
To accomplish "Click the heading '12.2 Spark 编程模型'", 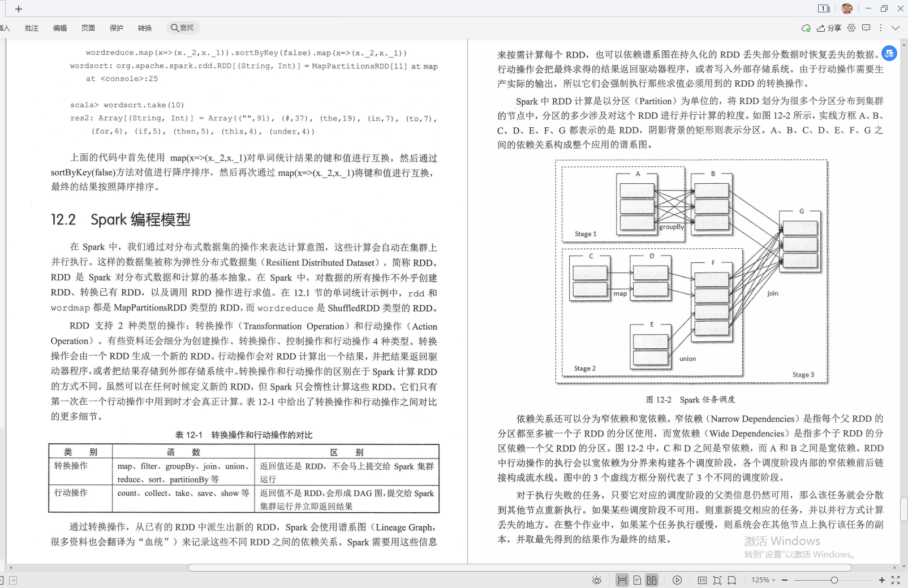I will (121, 219).
